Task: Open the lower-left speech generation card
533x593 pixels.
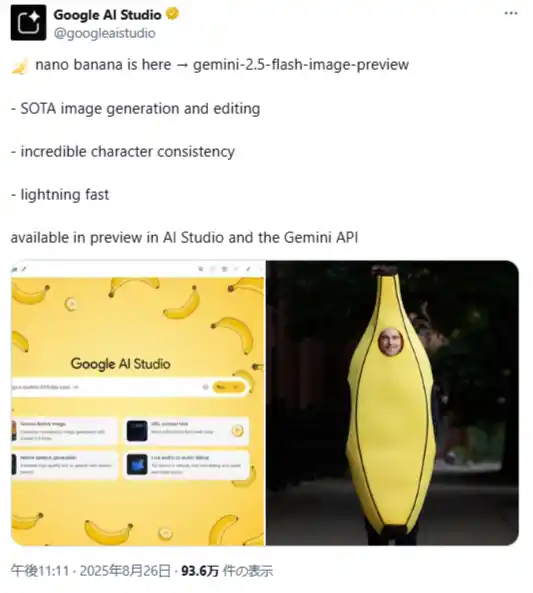Action: click(64, 465)
